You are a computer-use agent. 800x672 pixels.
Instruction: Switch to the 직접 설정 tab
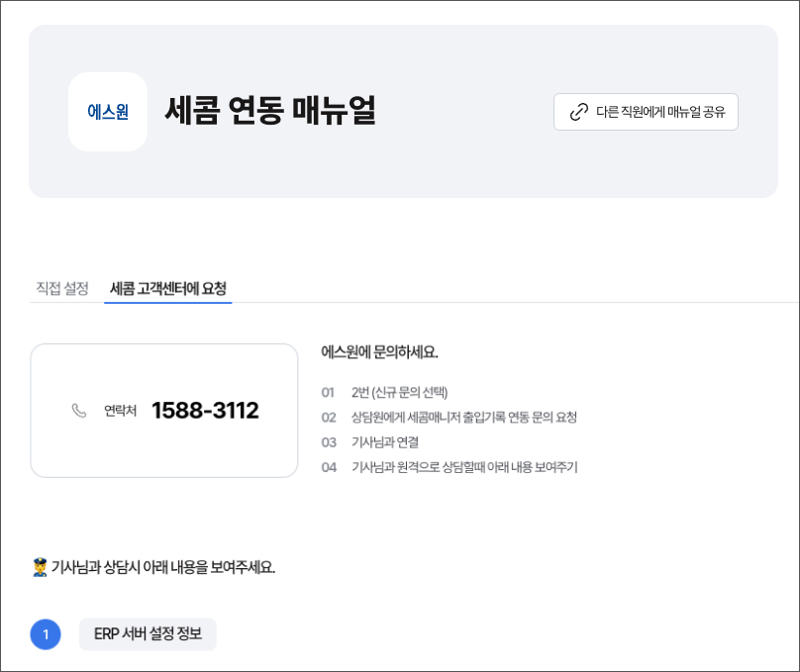pyautogui.click(x=62, y=288)
